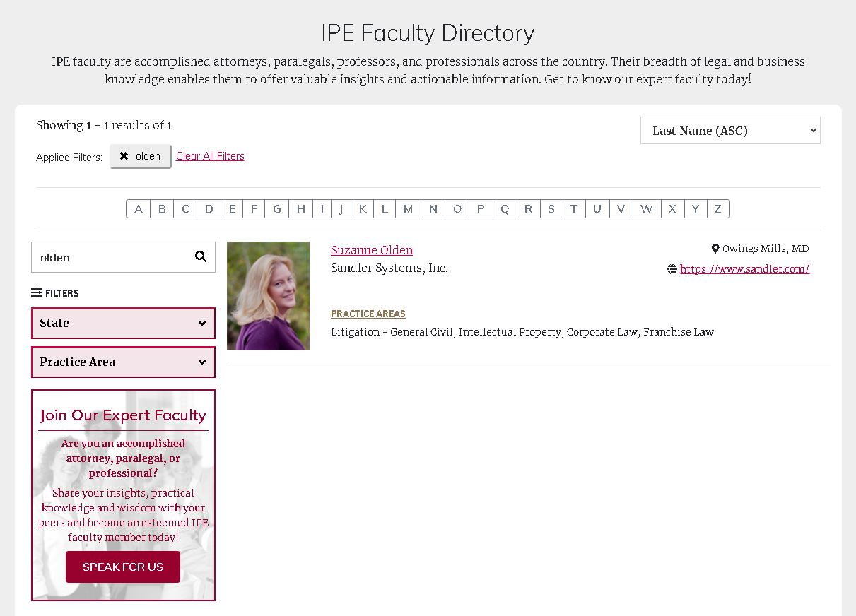Filter faculty by letter L
Image resolution: width=856 pixels, height=616 pixels.
point(385,209)
